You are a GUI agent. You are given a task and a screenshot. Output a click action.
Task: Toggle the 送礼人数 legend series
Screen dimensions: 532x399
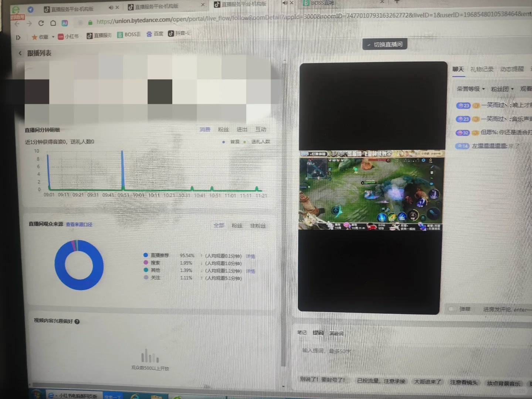[x=257, y=141]
